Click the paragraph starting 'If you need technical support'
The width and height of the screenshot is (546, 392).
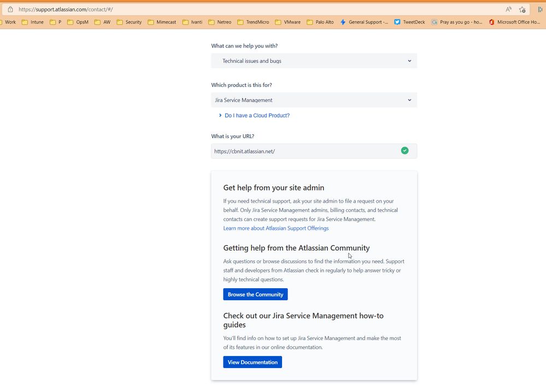[x=310, y=210]
